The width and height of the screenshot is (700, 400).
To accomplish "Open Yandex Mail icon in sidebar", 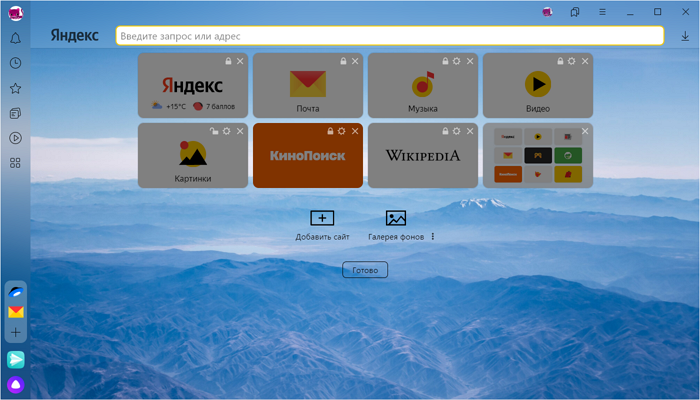I will (x=16, y=312).
